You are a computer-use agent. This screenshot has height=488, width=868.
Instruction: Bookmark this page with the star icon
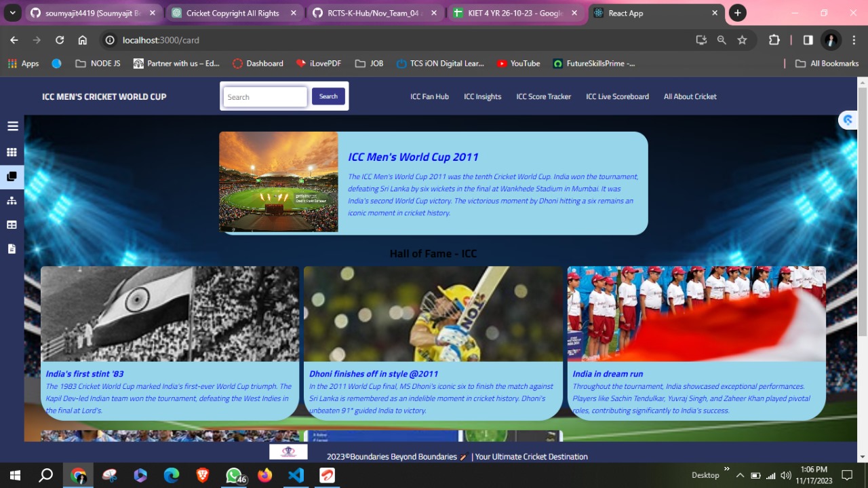(x=742, y=40)
